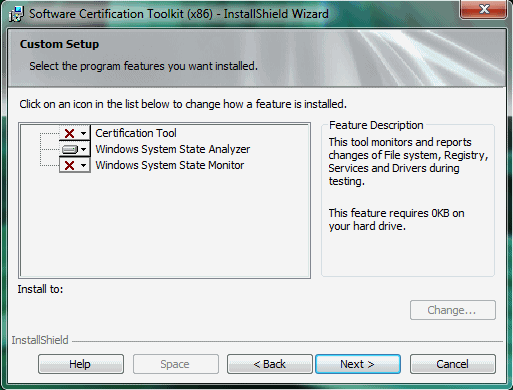Click the Feature Description text about monitoring changes
The width and height of the screenshot is (513, 390).
click(x=408, y=162)
